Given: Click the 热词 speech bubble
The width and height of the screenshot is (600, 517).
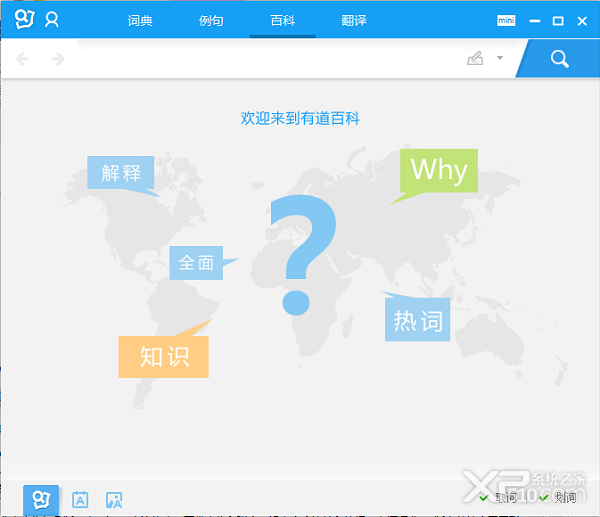Looking at the screenshot, I should 417,320.
